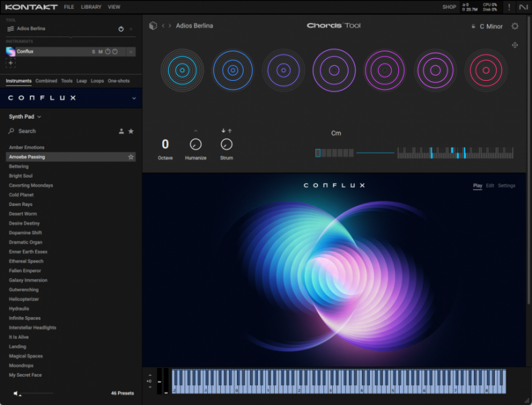This screenshot has width=532, height=405.
Task: Adjust the preset preview volume slider
Action: click(x=36, y=394)
